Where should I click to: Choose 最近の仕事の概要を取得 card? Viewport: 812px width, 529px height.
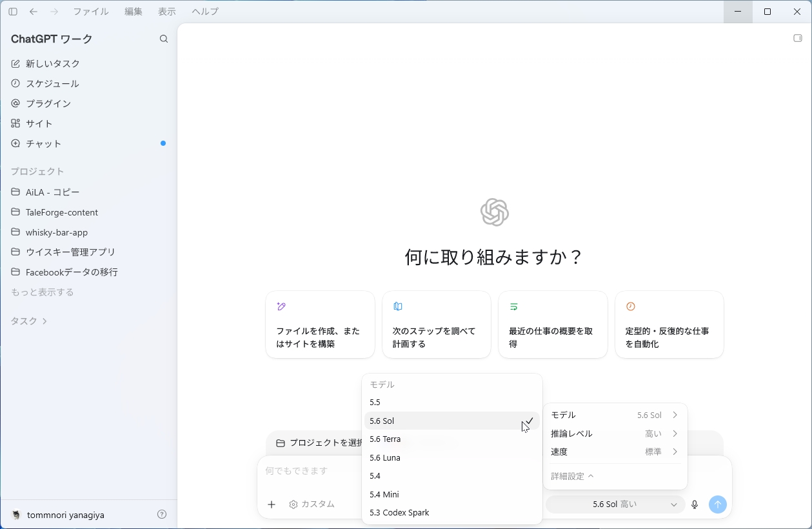pyautogui.click(x=553, y=324)
